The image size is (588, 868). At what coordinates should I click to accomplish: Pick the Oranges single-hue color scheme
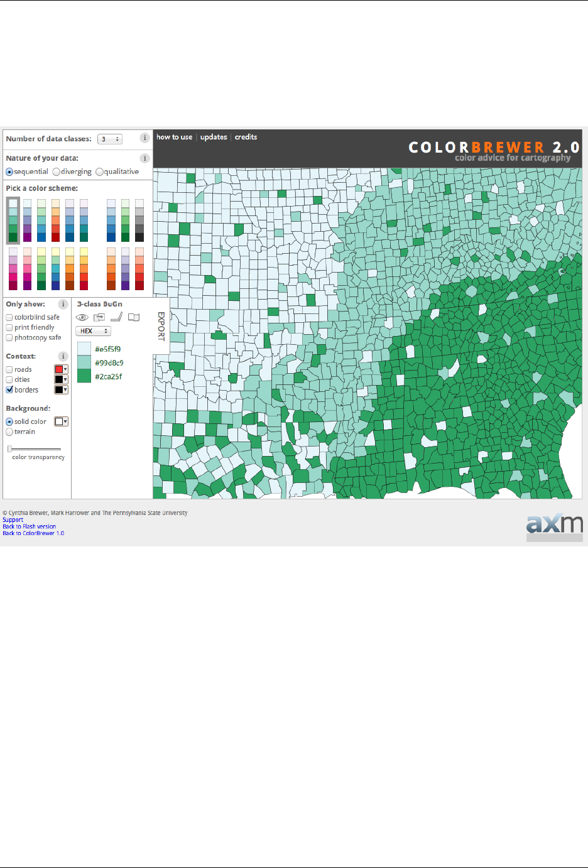(x=111, y=269)
